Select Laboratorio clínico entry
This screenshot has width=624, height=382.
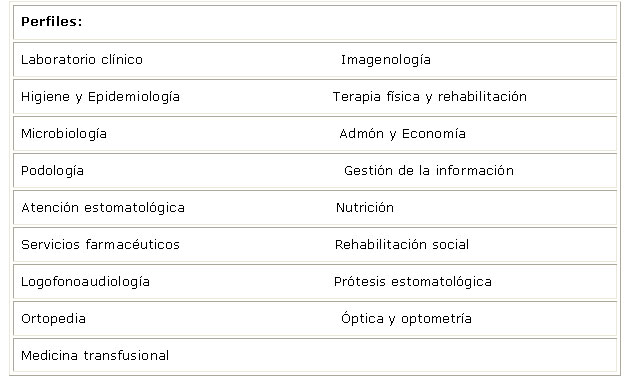(82, 60)
